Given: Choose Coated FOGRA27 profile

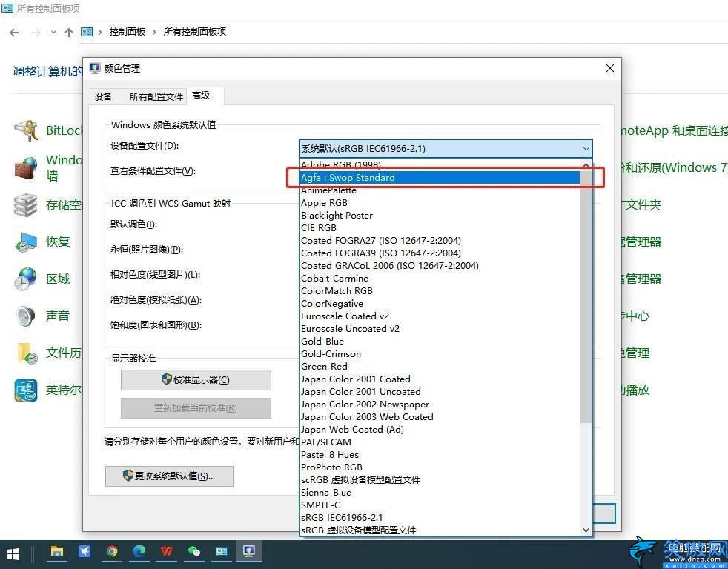Looking at the screenshot, I should coord(440,240).
